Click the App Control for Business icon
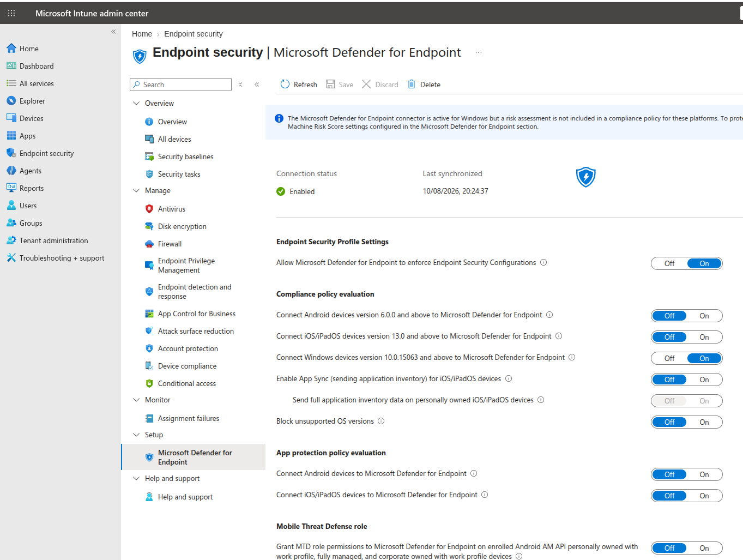This screenshot has width=743, height=560. (x=149, y=314)
